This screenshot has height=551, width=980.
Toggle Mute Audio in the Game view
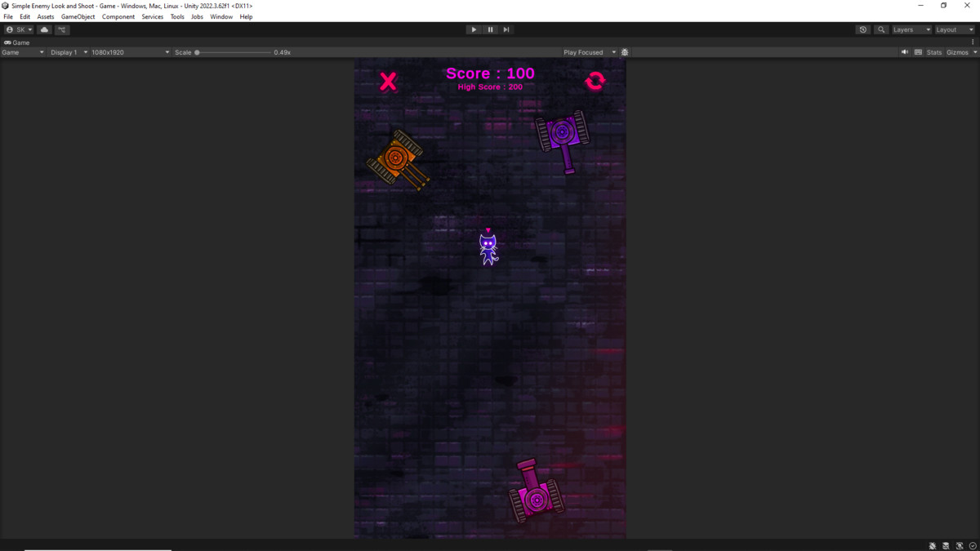pos(904,51)
